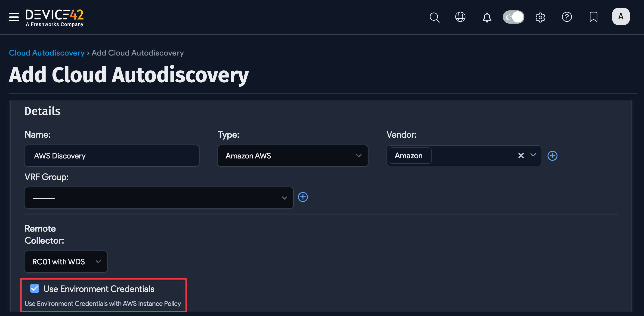Uncheck Use Environment Credentials checkbox
The width and height of the screenshot is (644, 316).
(34, 288)
